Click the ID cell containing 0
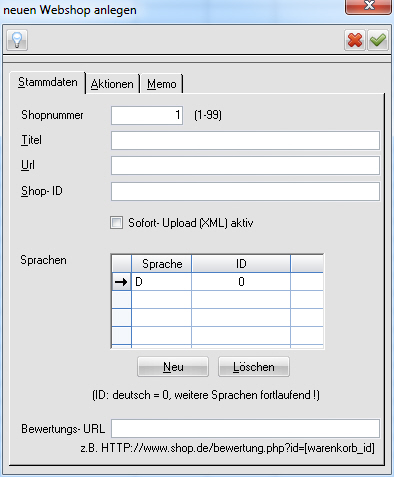The image size is (394, 477). coord(241,282)
